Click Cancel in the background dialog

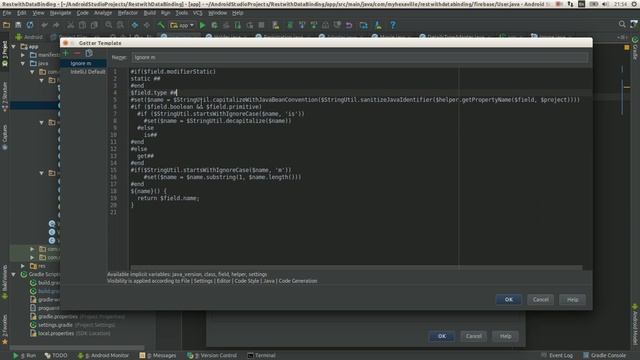point(473,336)
